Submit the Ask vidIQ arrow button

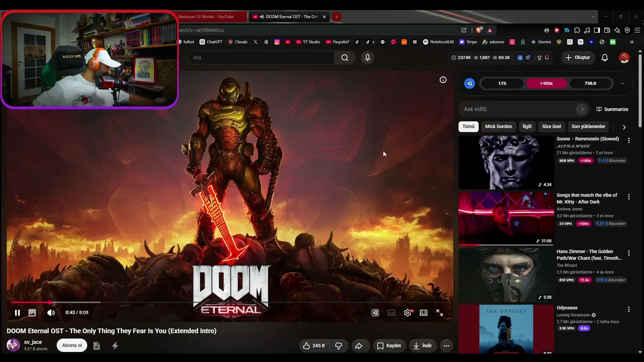point(582,109)
